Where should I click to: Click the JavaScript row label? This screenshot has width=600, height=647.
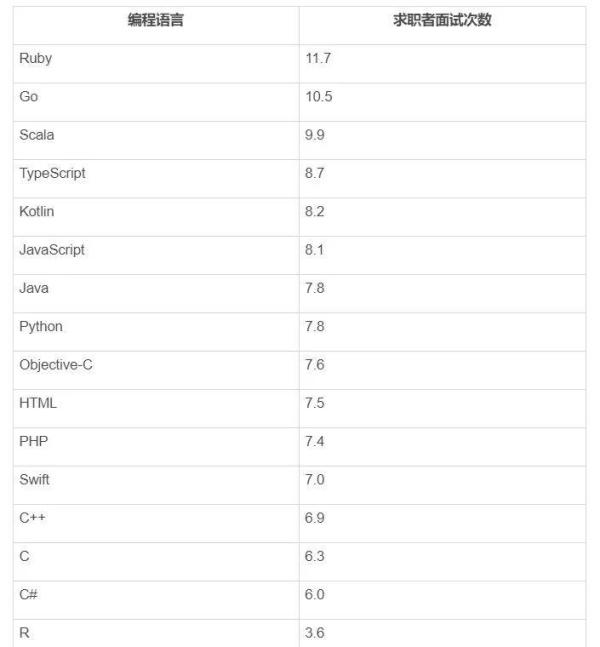coord(52,250)
